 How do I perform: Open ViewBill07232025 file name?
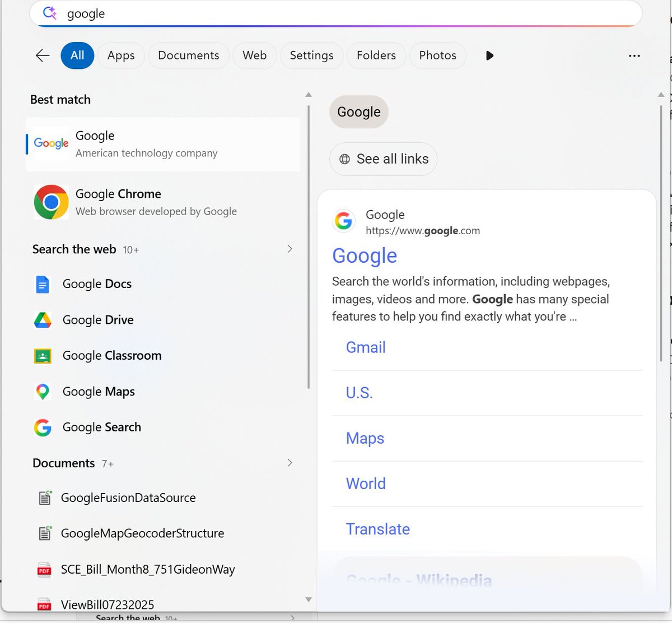click(x=108, y=605)
